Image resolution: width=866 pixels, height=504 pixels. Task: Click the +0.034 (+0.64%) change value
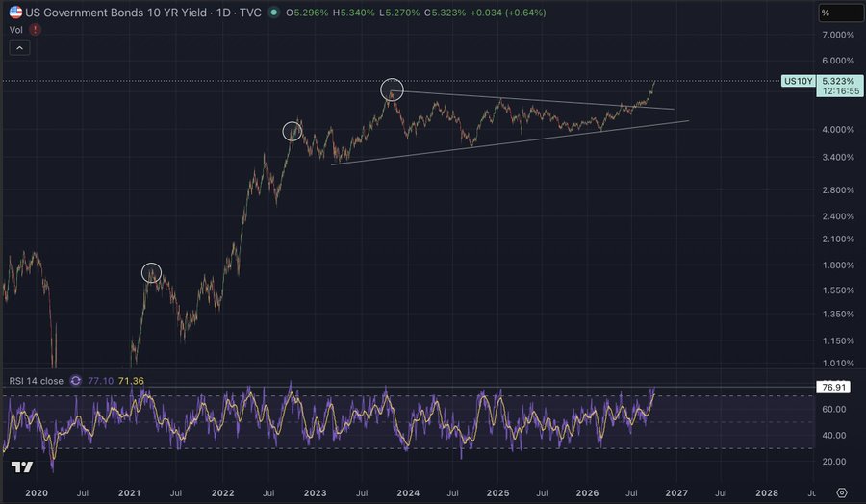508,13
